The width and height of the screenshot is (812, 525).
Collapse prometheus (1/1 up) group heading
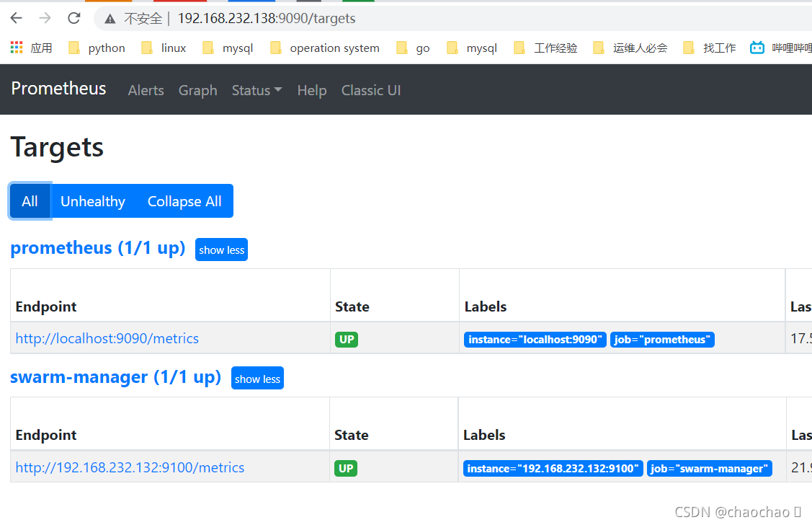[98, 248]
